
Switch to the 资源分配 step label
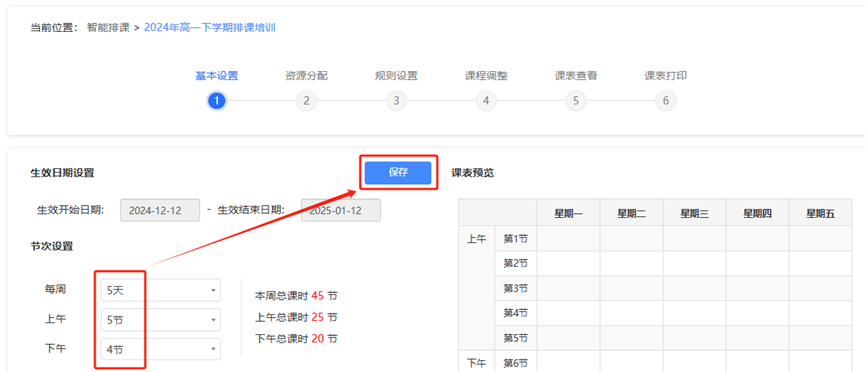pos(306,76)
